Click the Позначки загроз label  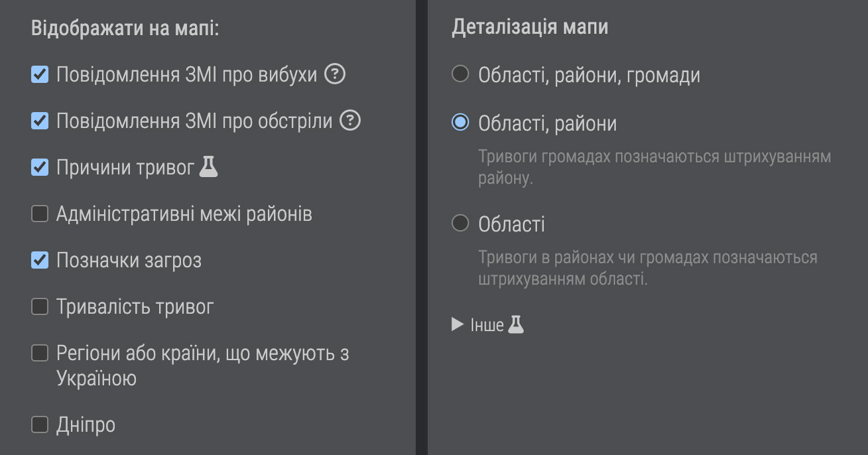click(129, 261)
